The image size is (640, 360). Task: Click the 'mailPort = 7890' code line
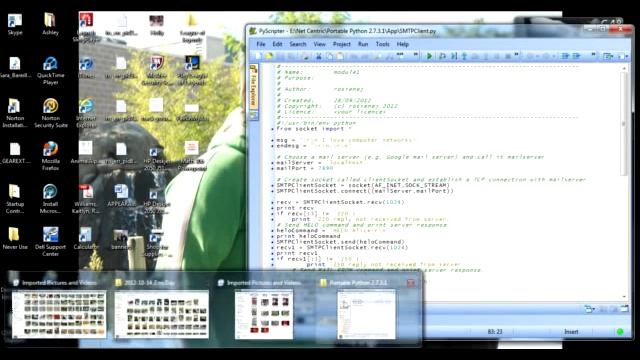pos(305,168)
